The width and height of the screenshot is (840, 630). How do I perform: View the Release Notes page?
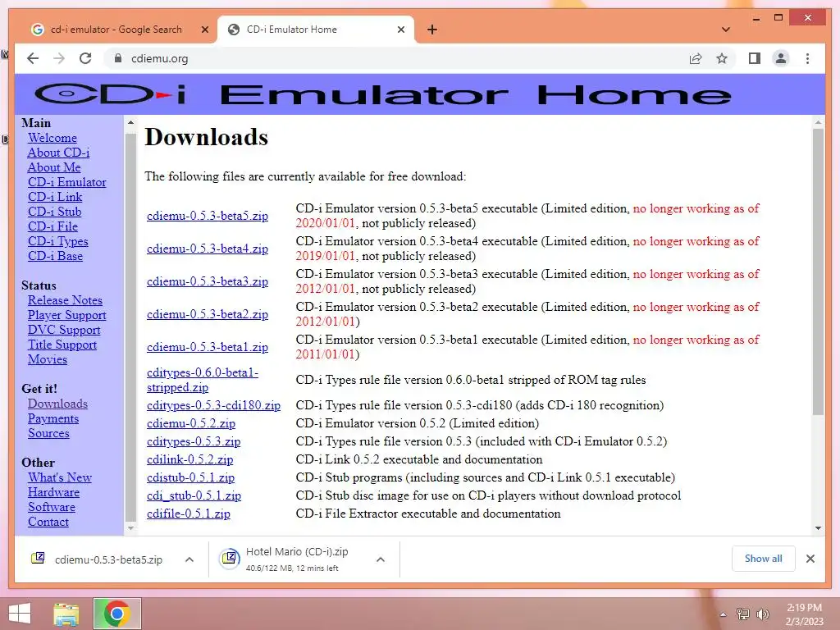coord(65,300)
